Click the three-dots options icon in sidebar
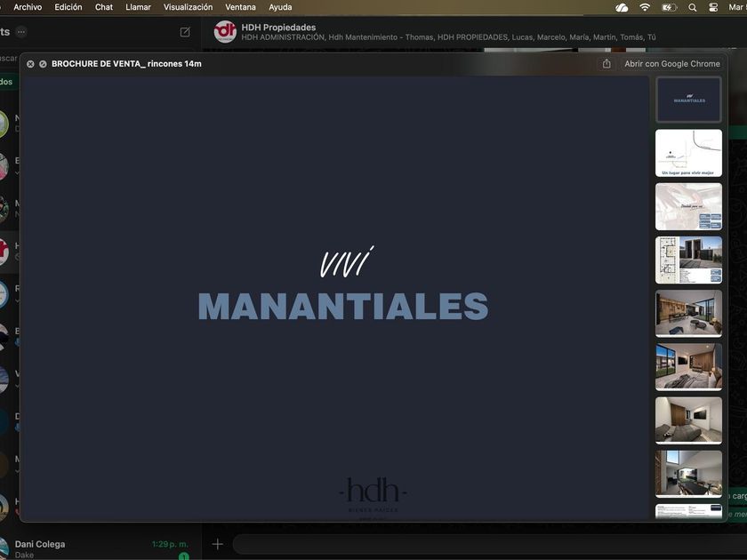This screenshot has height=560, width=747. (21, 32)
